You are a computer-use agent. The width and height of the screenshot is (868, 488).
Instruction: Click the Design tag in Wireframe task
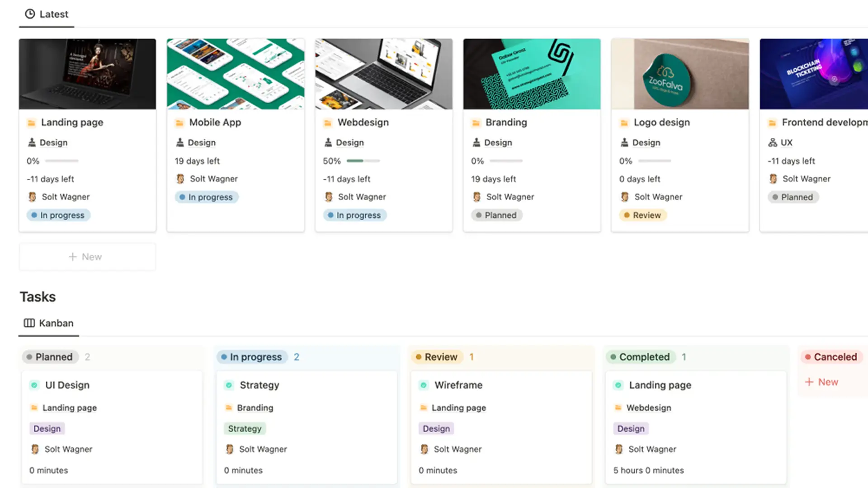point(436,428)
